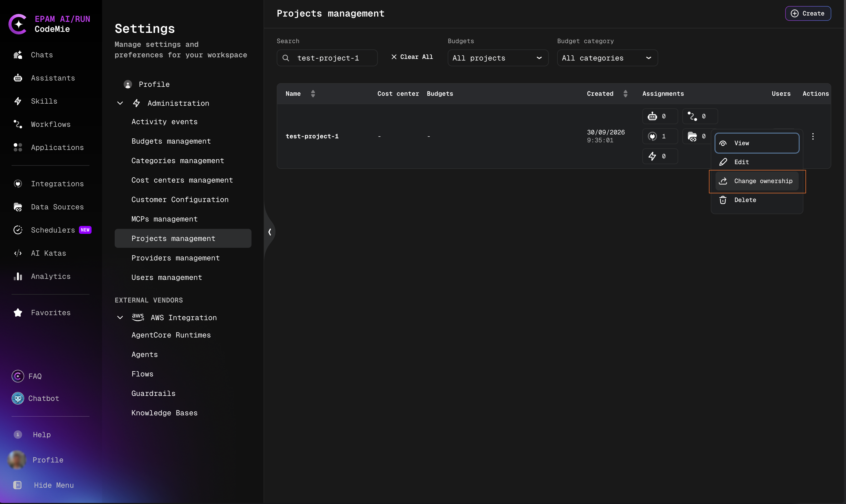Select View from the context menu
846x504 pixels.
point(757,143)
